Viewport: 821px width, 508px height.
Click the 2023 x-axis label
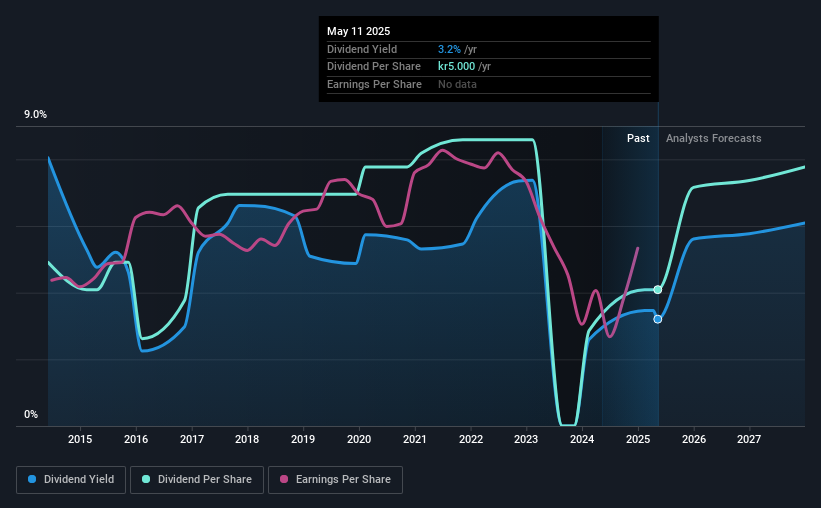tap(526, 439)
